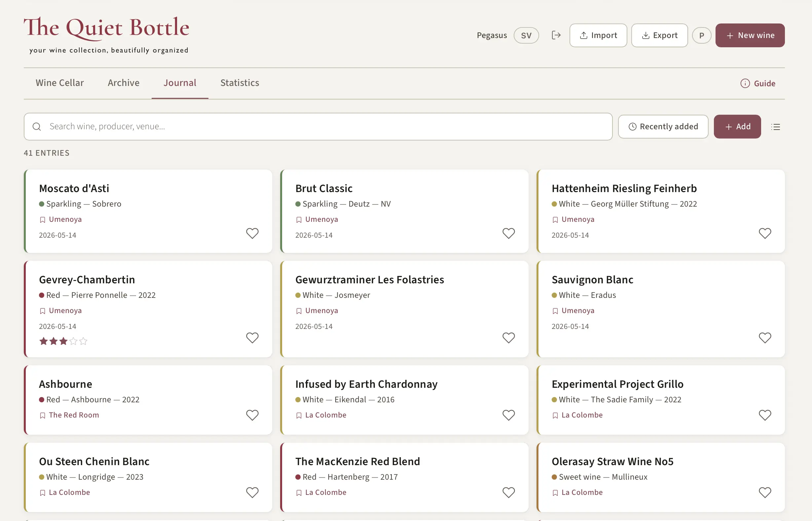This screenshot has height=521, width=812.
Task: Click the bookmark icon beside Moscato d'Asti venue
Action: click(x=43, y=220)
